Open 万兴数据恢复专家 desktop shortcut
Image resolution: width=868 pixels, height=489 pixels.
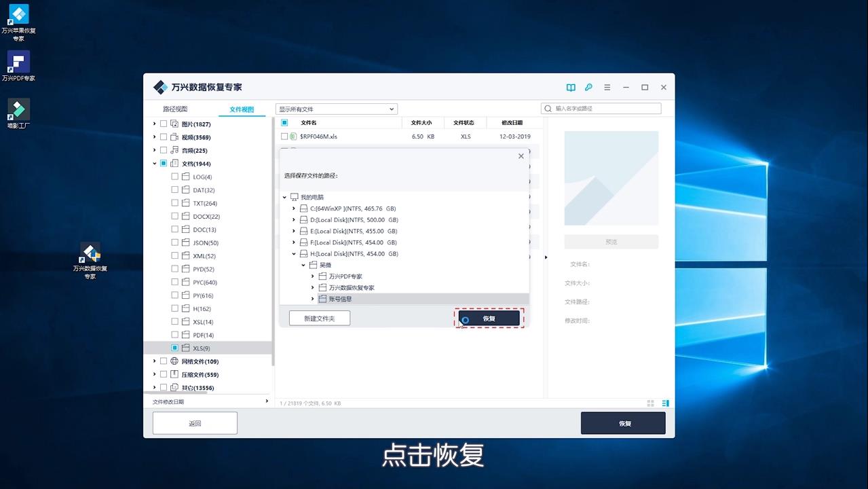pyautogui.click(x=90, y=261)
